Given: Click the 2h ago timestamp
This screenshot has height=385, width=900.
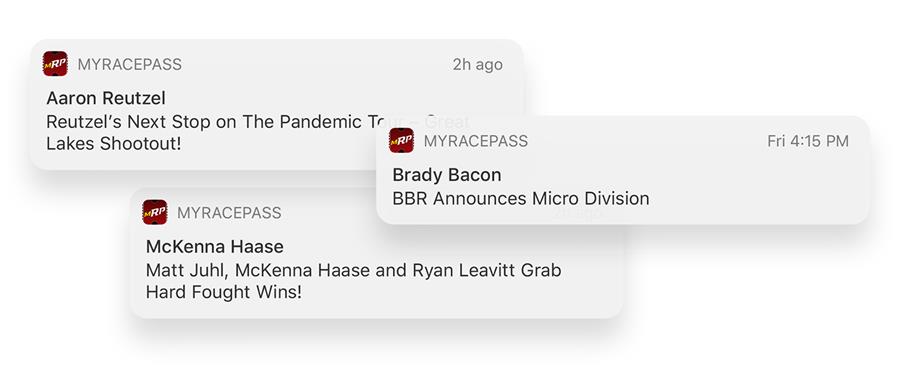Looking at the screenshot, I should click(x=478, y=64).
